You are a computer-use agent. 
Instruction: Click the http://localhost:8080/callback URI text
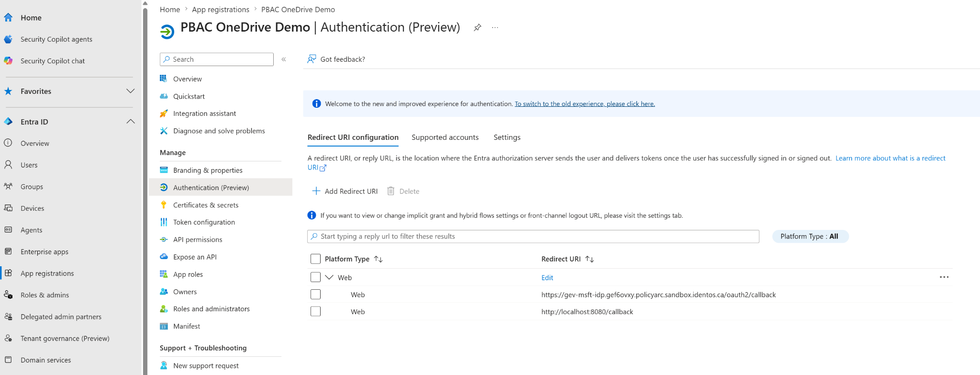587,312
